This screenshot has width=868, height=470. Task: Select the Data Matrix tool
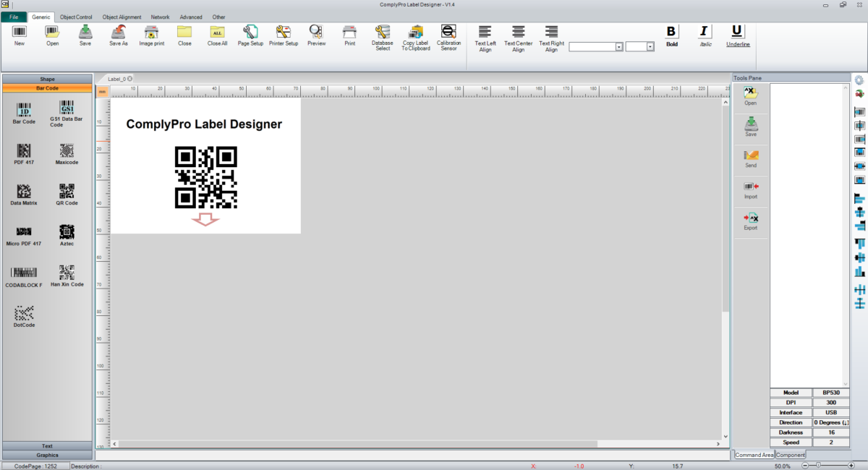(24, 195)
